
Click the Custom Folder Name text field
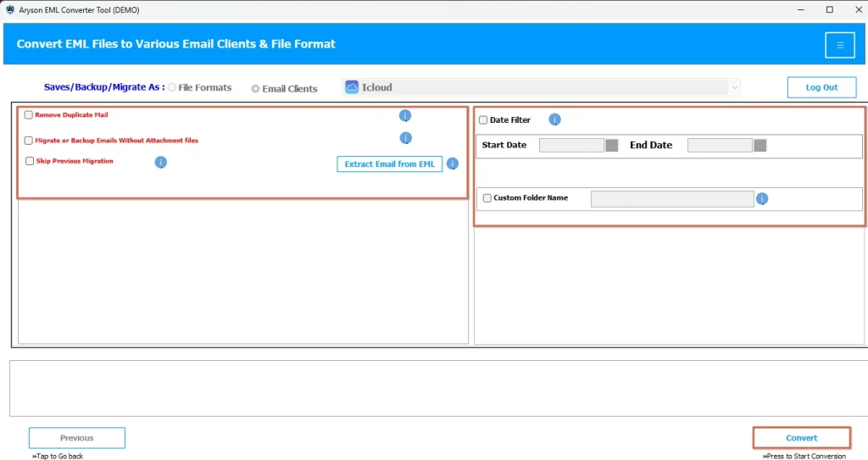pos(671,198)
